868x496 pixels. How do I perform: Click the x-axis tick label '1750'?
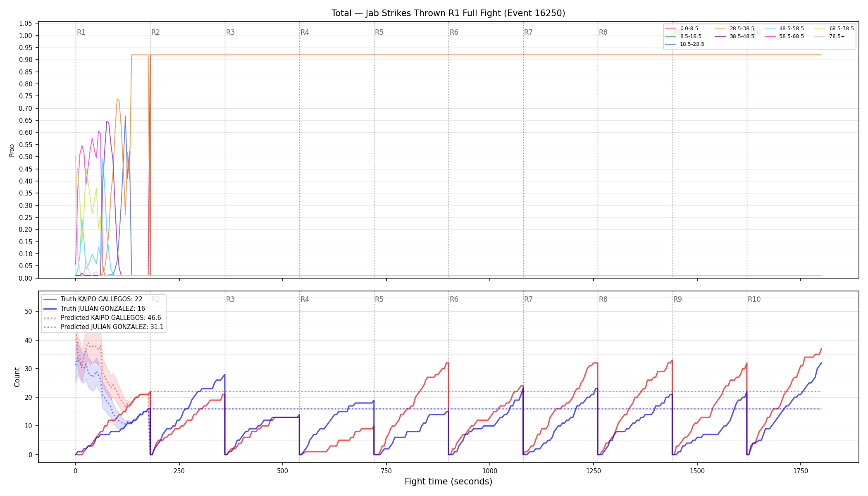click(801, 471)
